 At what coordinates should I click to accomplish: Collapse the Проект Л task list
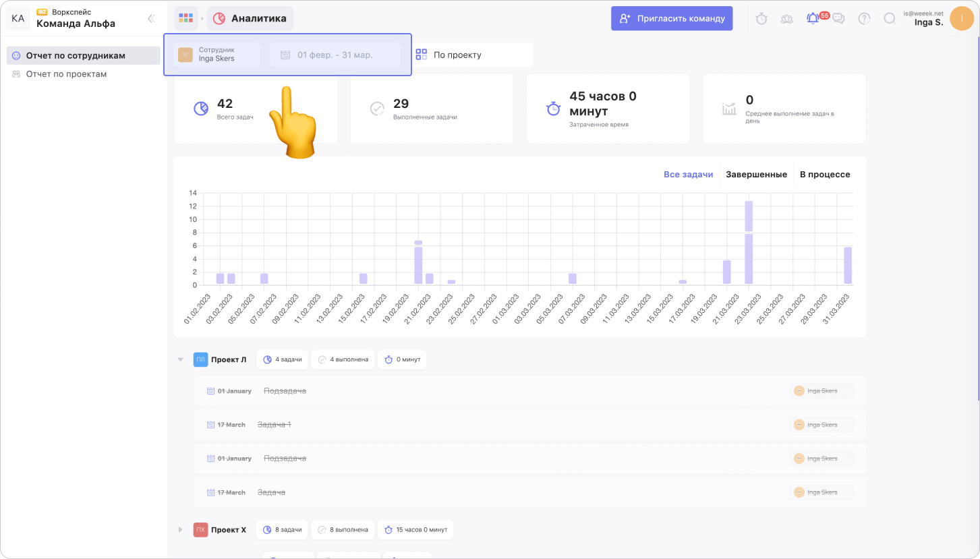tap(180, 359)
